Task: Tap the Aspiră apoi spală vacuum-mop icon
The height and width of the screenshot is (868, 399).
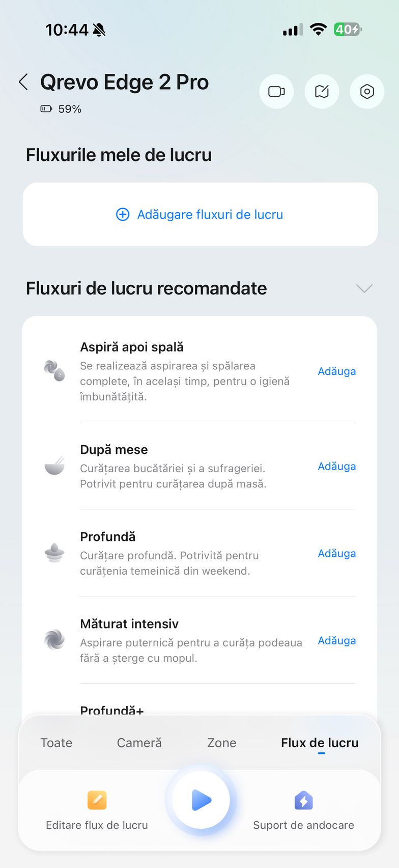Action: coord(54,370)
